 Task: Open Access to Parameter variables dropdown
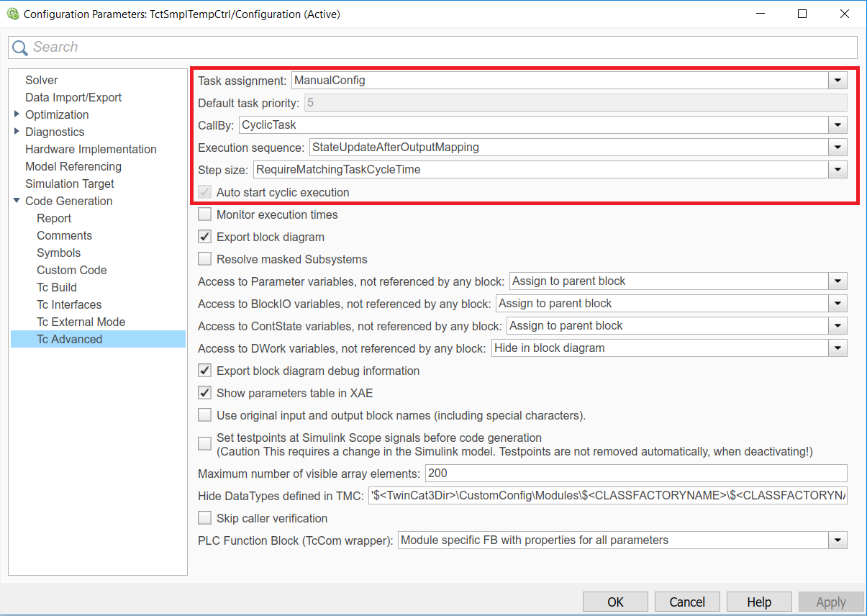[x=838, y=281]
